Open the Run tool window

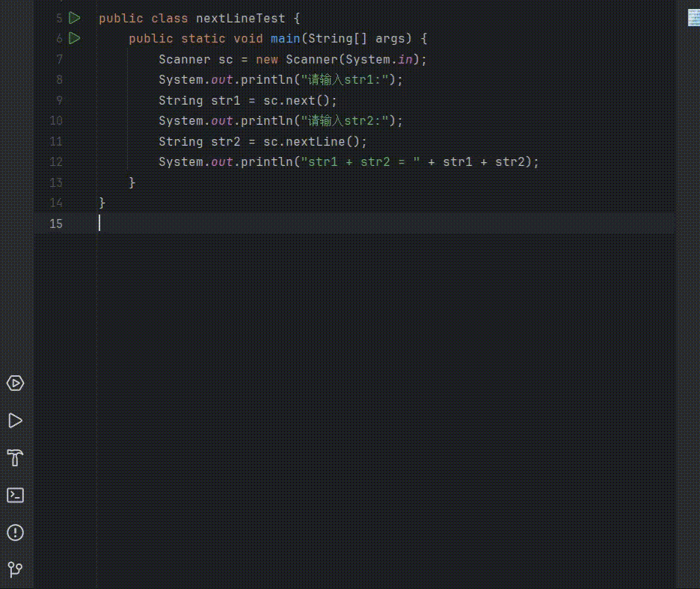[15, 420]
